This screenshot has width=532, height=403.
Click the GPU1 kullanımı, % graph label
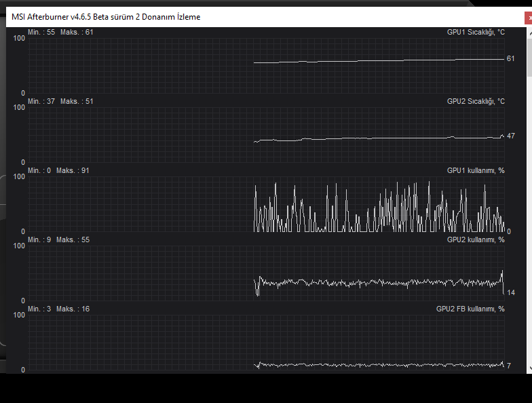(x=476, y=171)
